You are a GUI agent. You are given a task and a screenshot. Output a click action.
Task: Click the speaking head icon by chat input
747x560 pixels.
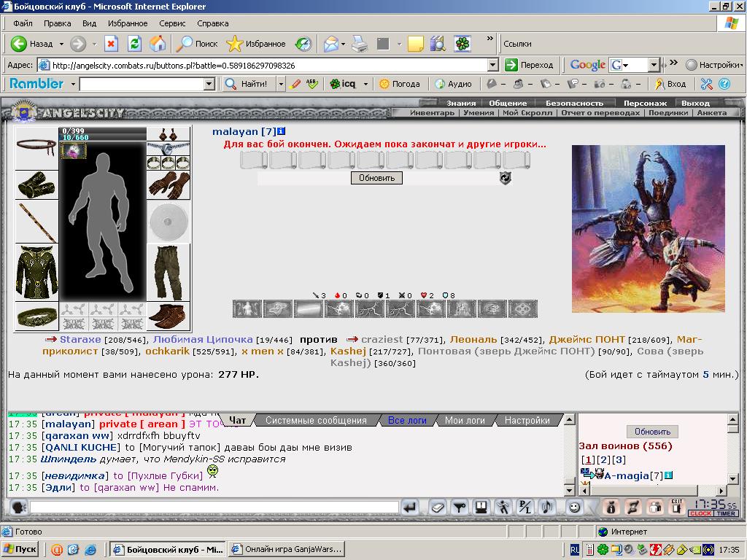coord(18,507)
